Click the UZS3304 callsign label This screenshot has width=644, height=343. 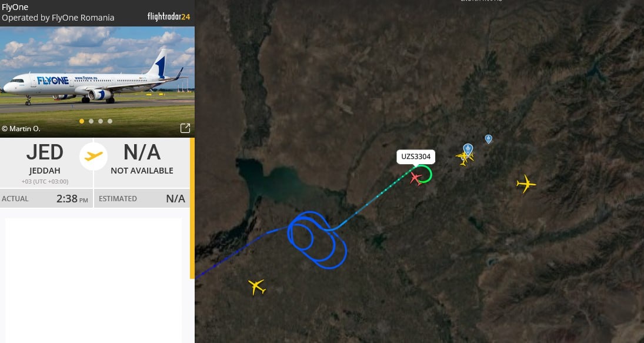tap(416, 156)
